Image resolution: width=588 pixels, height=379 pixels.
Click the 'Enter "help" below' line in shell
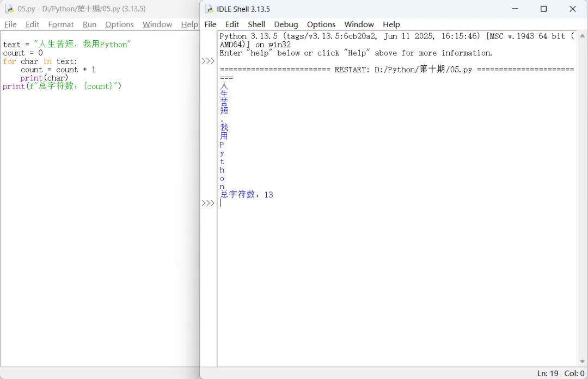click(356, 53)
